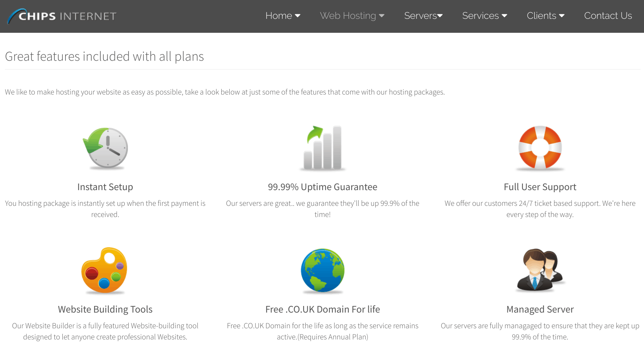Click the 'Website Building Tools' heading
Image resolution: width=644 pixels, height=352 pixels.
(105, 309)
